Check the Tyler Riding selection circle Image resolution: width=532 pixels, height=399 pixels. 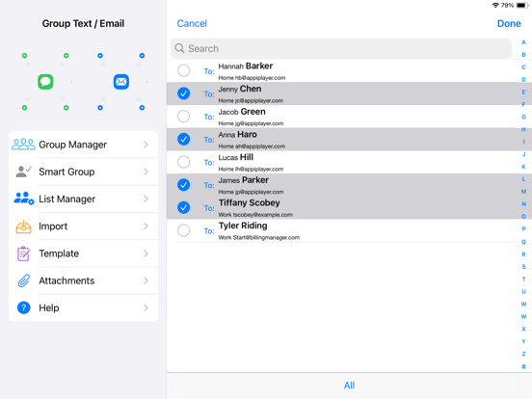tap(183, 230)
